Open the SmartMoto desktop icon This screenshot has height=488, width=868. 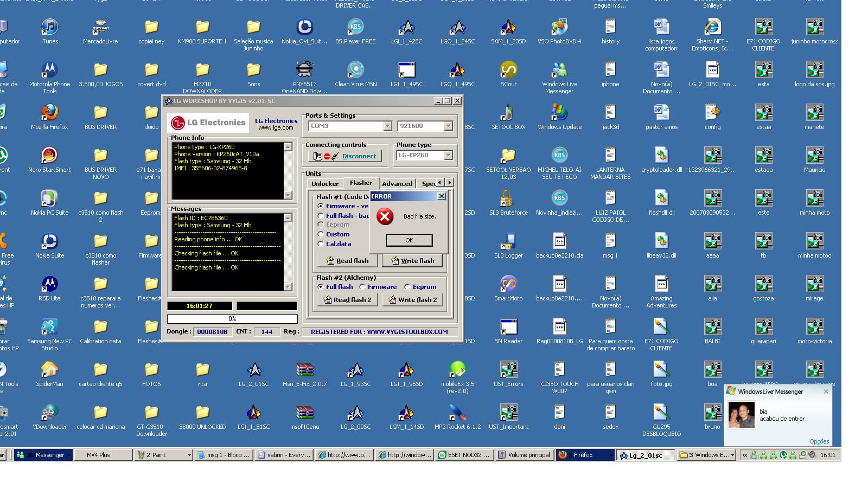pyautogui.click(x=508, y=288)
